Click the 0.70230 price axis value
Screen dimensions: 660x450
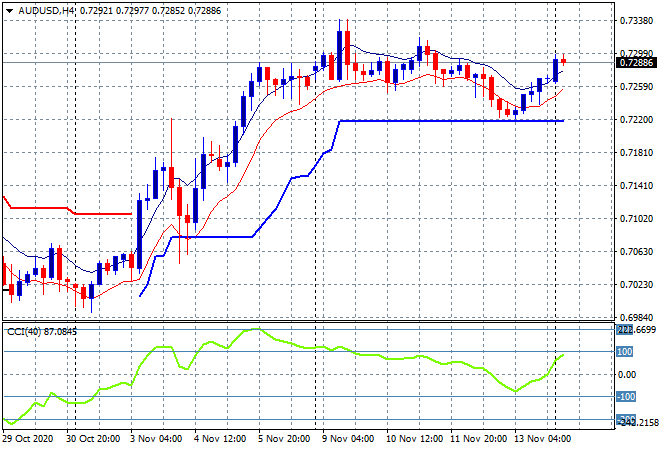(636, 285)
